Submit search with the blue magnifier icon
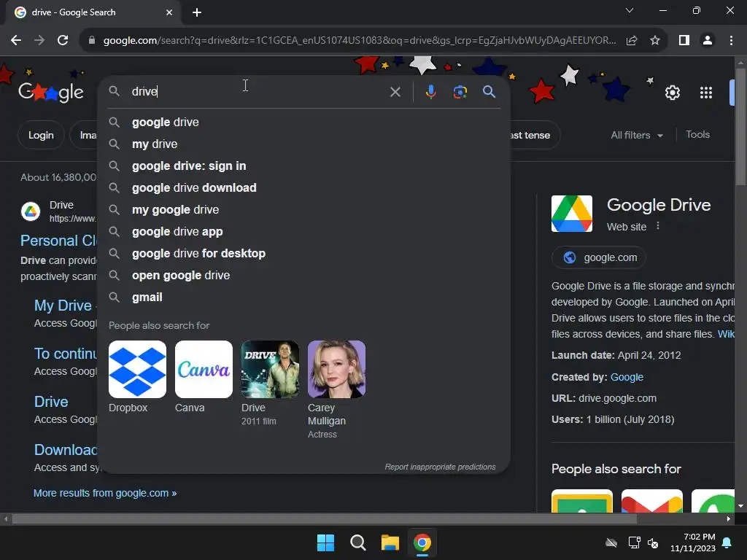The height and width of the screenshot is (560, 747). click(x=489, y=91)
